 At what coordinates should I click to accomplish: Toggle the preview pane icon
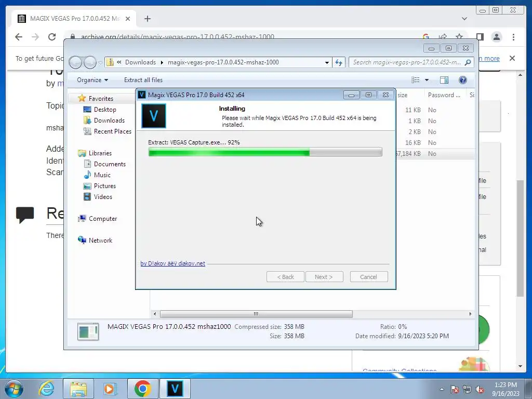coord(444,80)
